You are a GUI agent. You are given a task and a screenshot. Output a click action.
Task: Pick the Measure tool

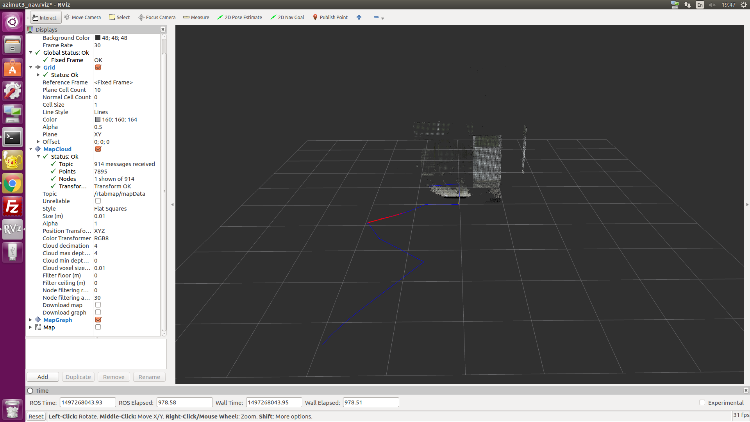click(x=198, y=17)
